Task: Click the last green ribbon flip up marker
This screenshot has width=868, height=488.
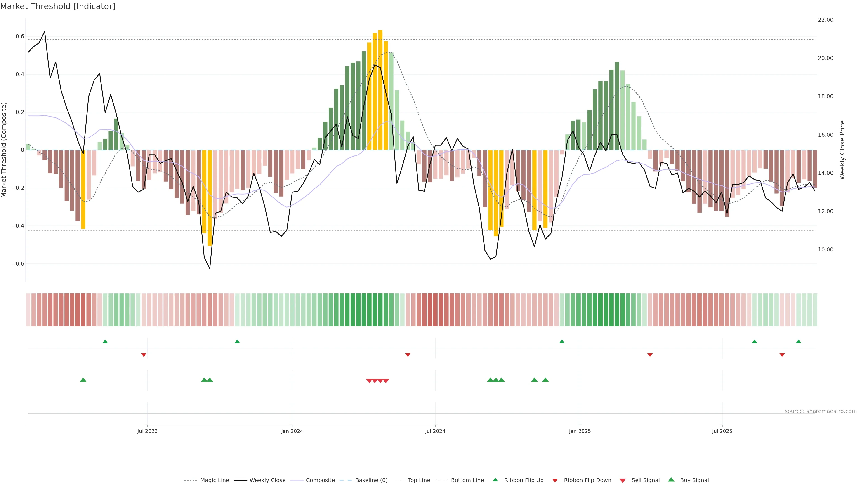Action: pos(798,342)
